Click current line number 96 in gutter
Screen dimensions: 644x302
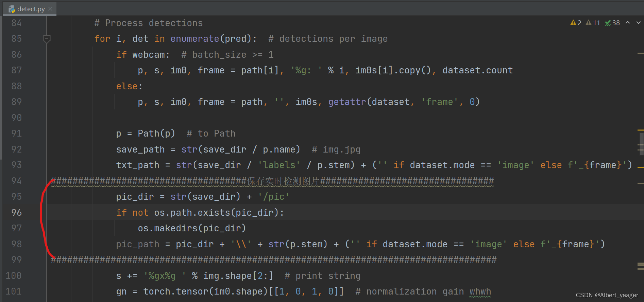16,213
